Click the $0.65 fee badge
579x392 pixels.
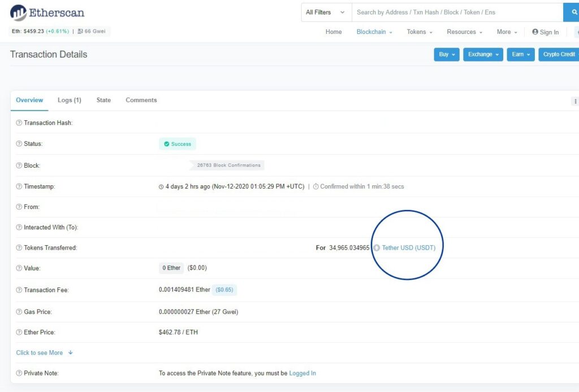224,290
